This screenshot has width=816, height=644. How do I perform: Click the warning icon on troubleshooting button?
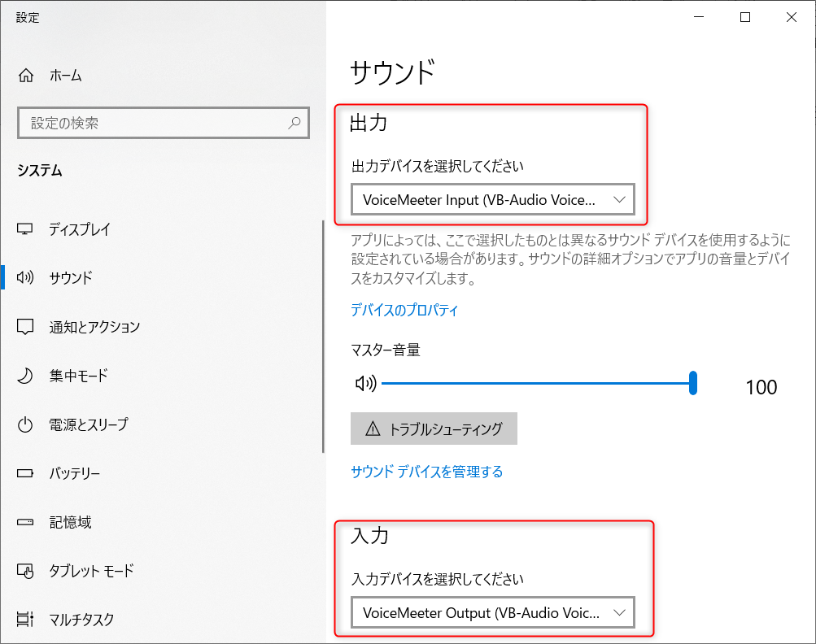373,429
